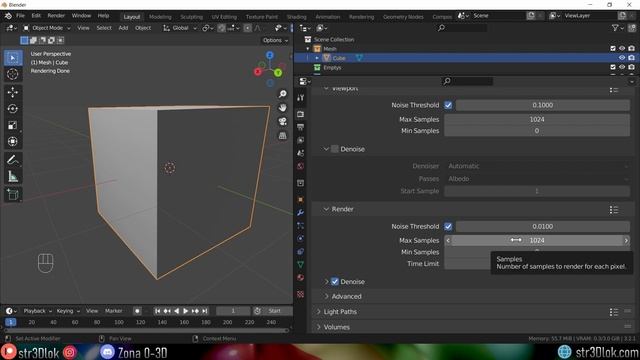Play the animation forward
The image size is (640, 360).
tap(186, 311)
